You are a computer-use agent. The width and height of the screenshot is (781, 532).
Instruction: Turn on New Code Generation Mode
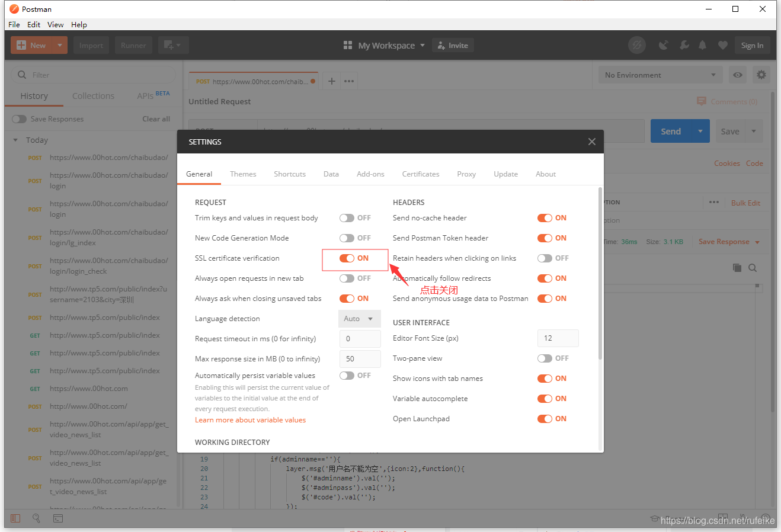pyautogui.click(x=347, y=238)
